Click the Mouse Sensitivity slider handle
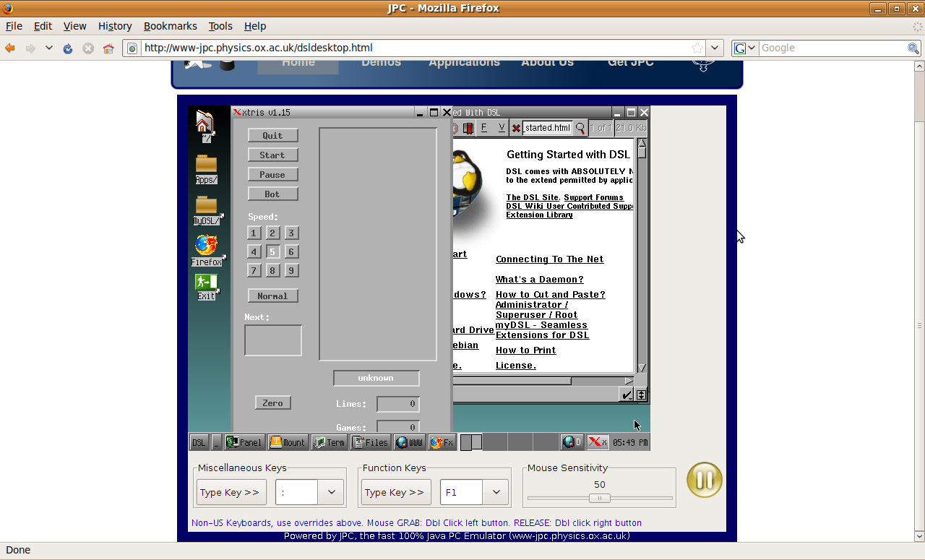The width and height of the screenshot is (925, 560). [599, 498]
